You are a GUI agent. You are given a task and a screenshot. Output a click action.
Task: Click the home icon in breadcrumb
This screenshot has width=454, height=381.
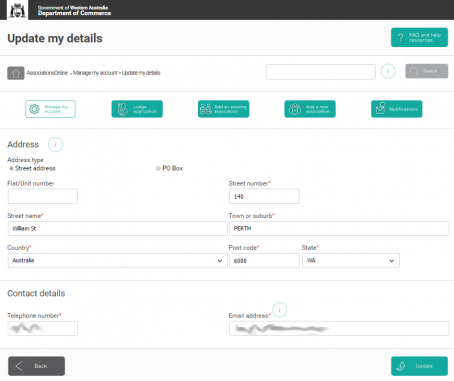pyautogui.click(x=16, y=73)
